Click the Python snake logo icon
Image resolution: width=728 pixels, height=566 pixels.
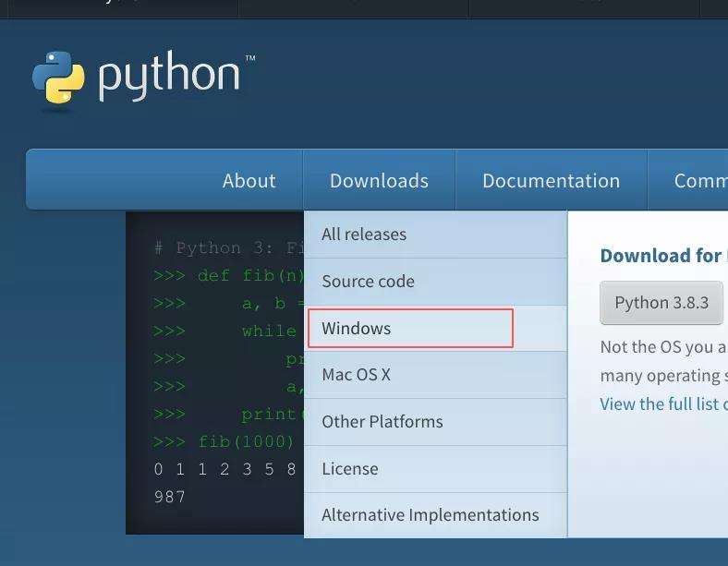(58, 80)
